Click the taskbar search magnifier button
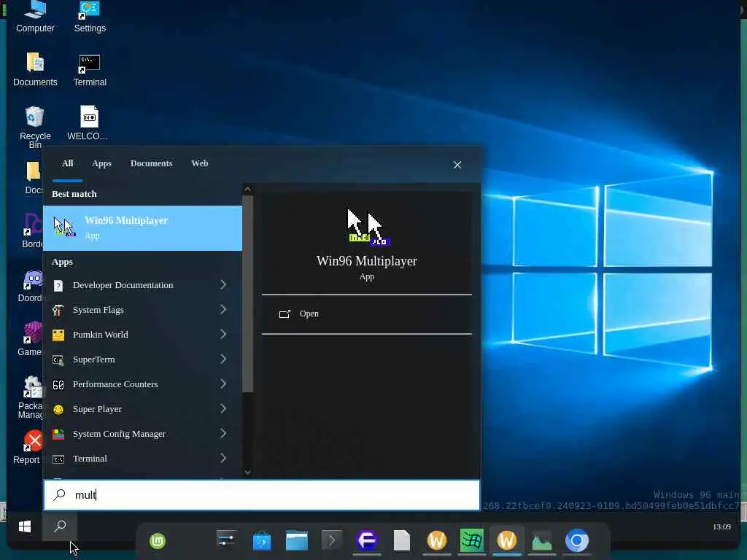Screen dimensions: 747x560 60,526
